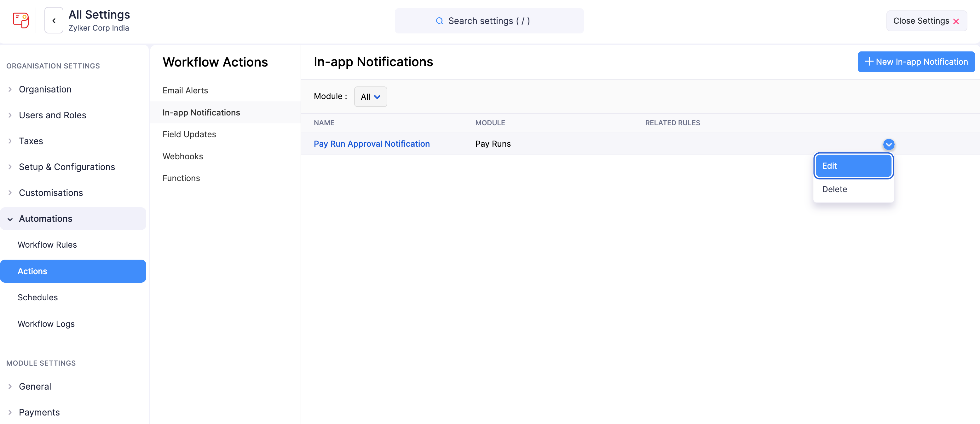Click the Zoho Payroll logo icon
980x424 pixels.
[21, 20]
